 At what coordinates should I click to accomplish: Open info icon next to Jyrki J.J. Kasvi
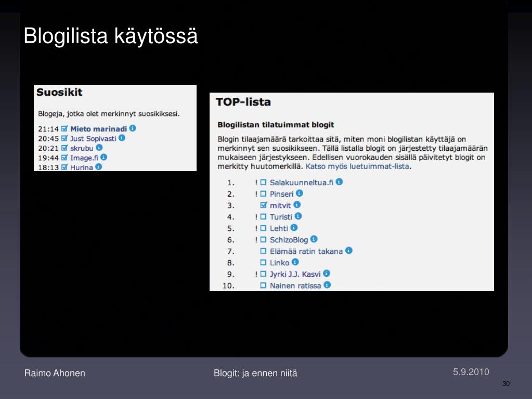[x=327, y=274]
